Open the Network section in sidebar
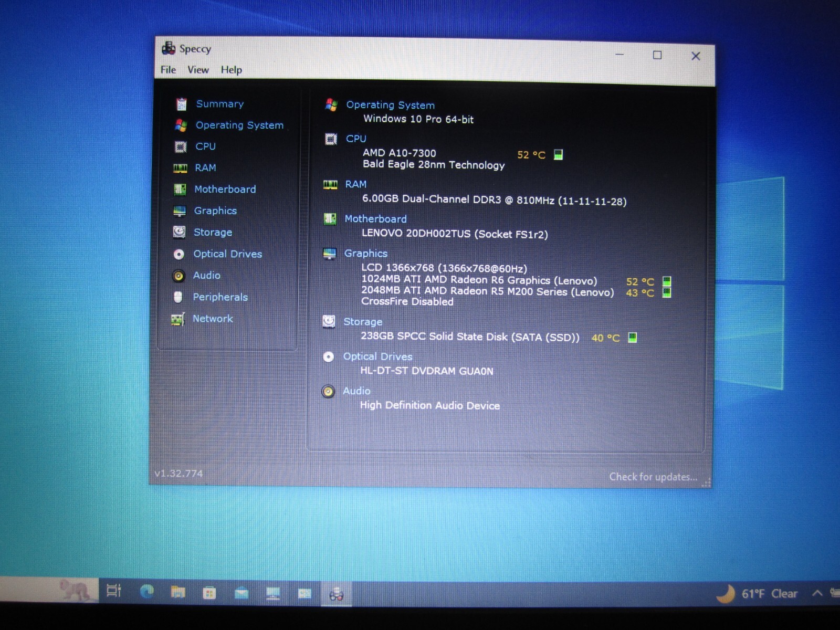 pos(213,319)
